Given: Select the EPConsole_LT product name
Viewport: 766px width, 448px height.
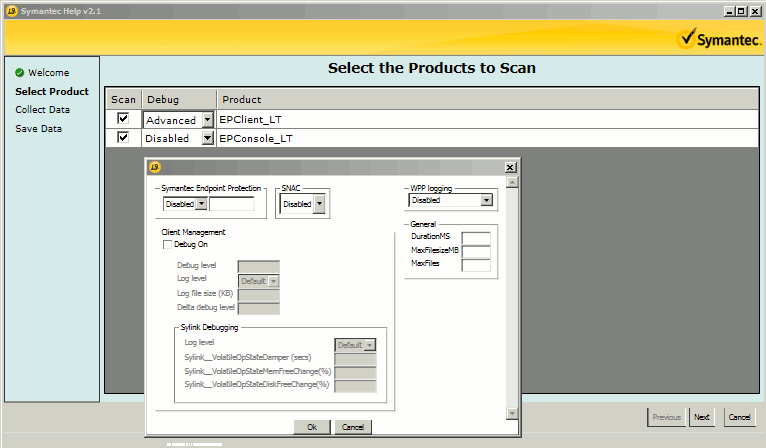Looking at the screenshot, I should pos(255,139).
